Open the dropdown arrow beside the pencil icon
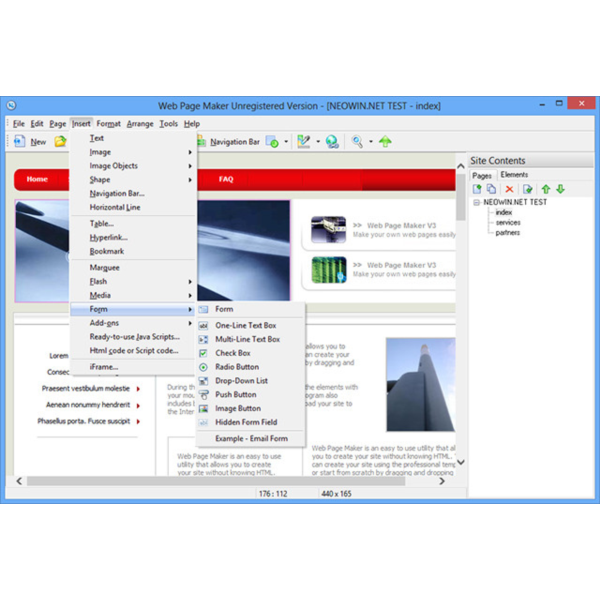 pyautogui.click(x=318, y=142)
